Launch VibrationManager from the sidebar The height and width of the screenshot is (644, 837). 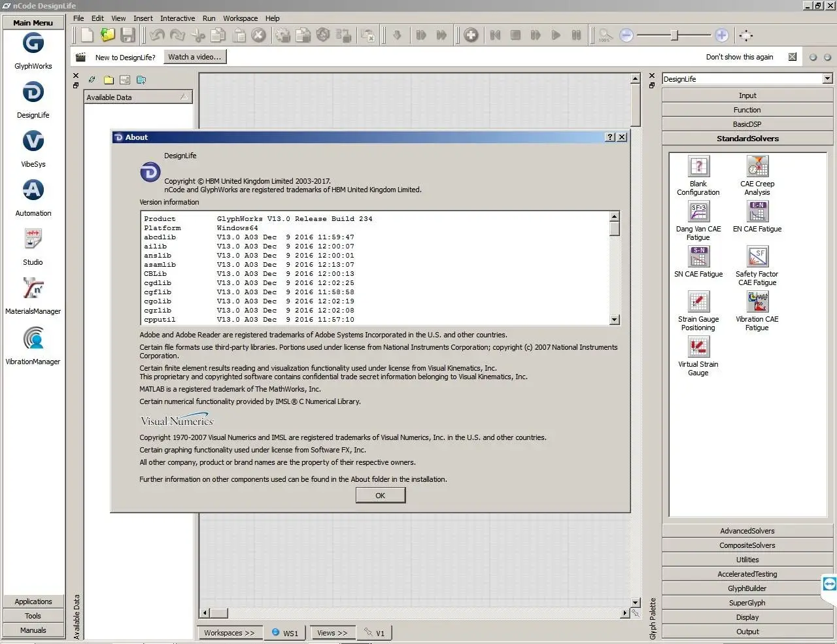[33, 338]
